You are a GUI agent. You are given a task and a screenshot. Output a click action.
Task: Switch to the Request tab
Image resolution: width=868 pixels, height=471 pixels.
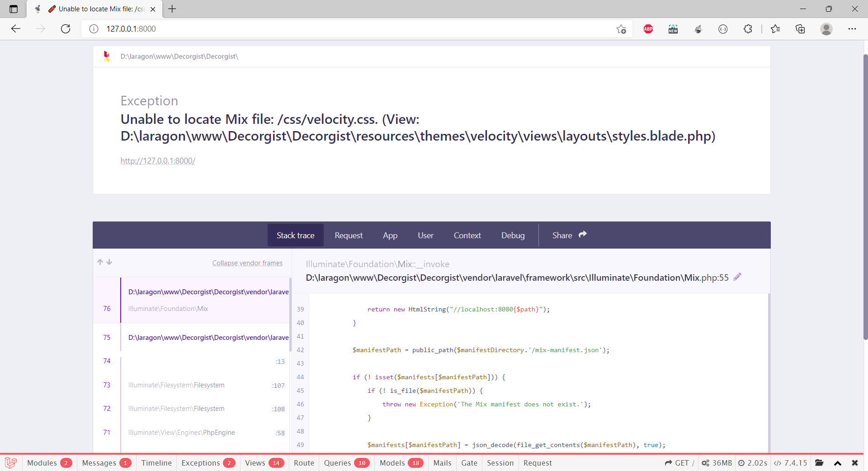[x=349, y=235]
